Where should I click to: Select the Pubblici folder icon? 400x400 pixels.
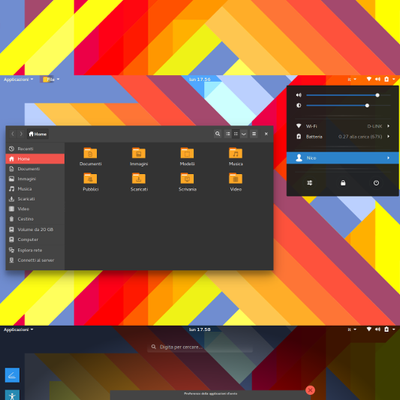click(x=90, y=178)
